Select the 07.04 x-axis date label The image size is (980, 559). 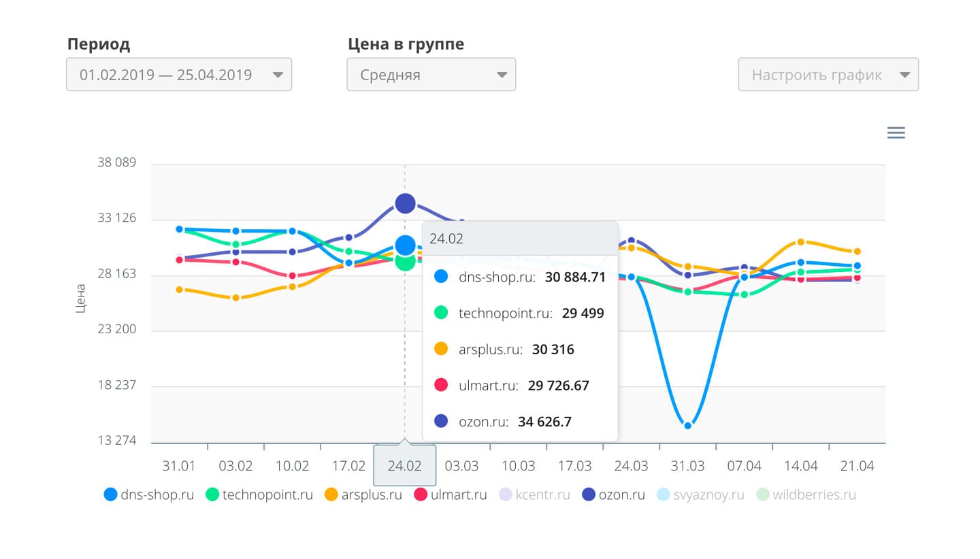pyautogui.click(x=744, y=467)
